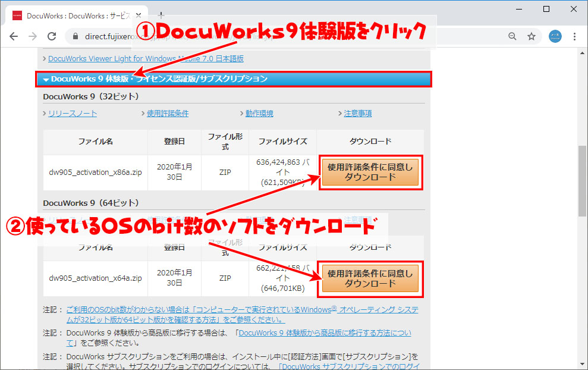Click the scrollbar up arrow

click(582, 53)
